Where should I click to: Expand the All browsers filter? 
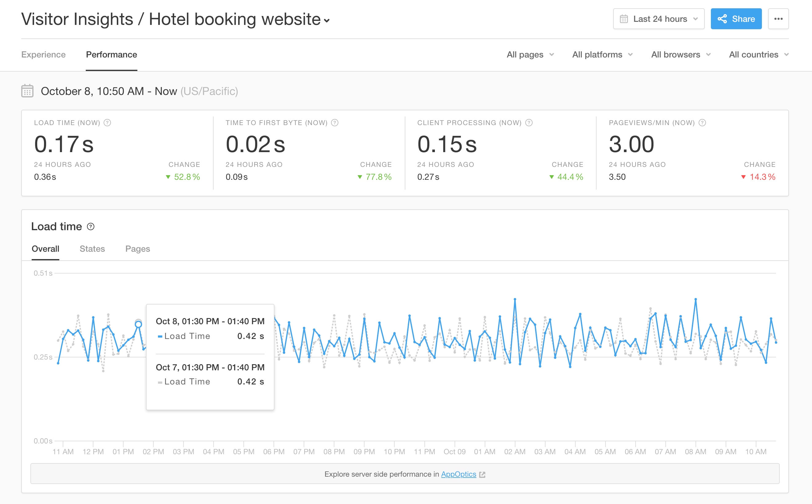click(x=681, y=55)
